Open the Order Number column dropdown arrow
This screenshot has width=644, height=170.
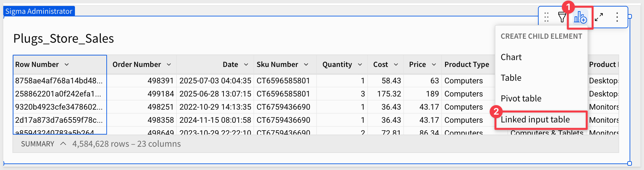point(169,65)
